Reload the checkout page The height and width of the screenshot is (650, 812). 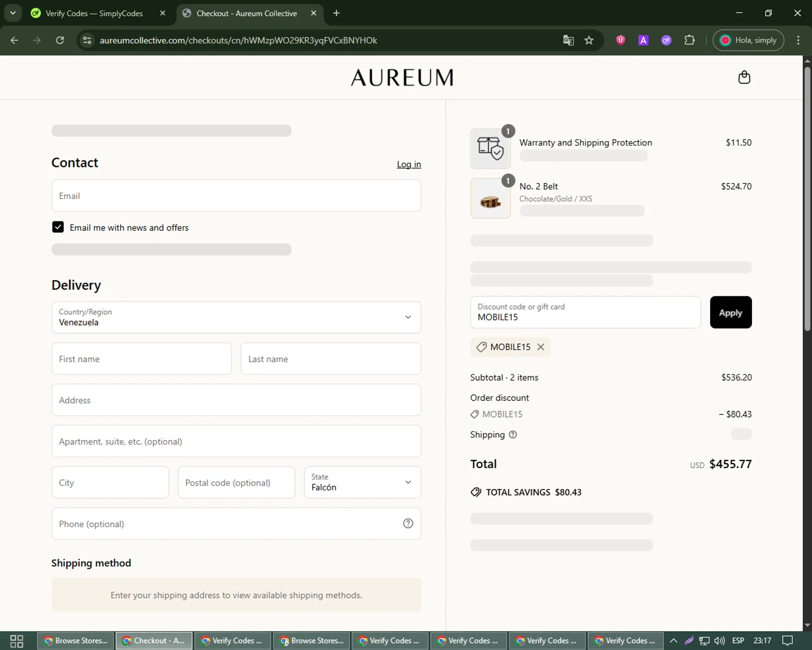coord(60,40)
